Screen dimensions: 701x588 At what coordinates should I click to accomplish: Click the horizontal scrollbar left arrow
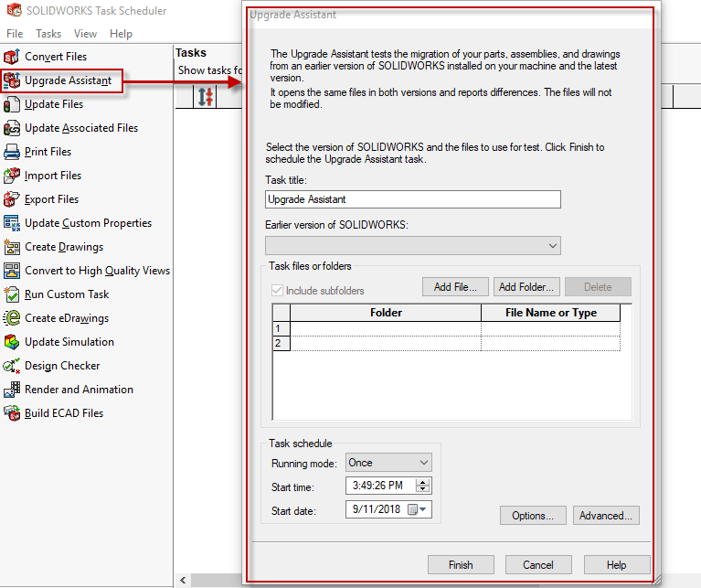[183, 581]
